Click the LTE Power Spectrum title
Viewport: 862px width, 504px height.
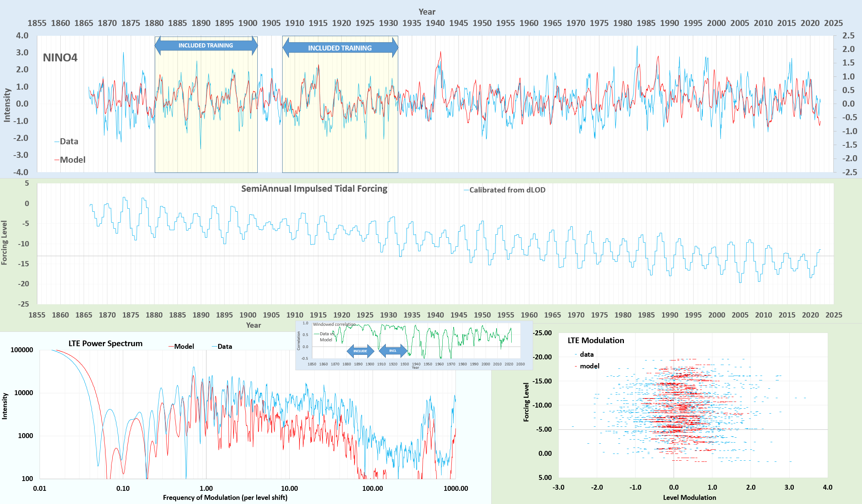pos(105,344)
